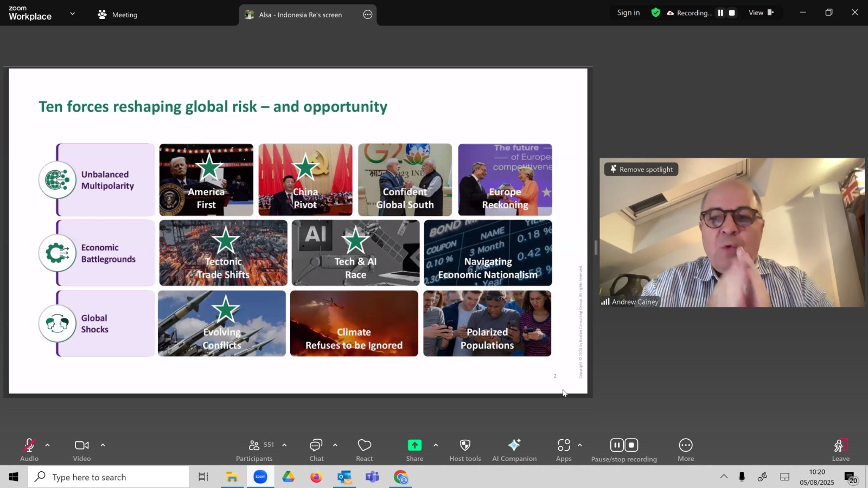The image size is (868, 488).
Task: Open the Apps panel
Action: 564,450
